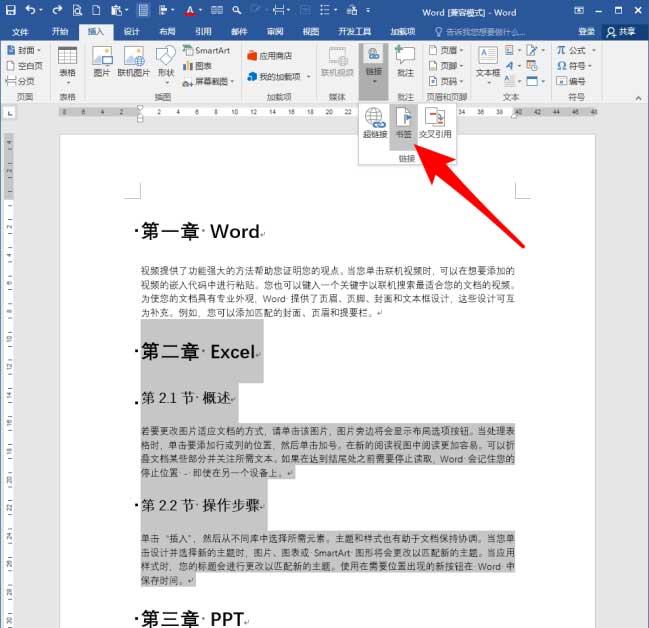
Task: Insert a chart using 图表
Action: (x=205, y=65)
